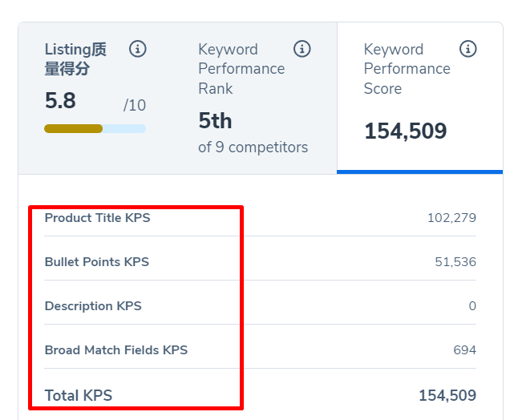Click the Description KPS value of 0

pos(472,306)
